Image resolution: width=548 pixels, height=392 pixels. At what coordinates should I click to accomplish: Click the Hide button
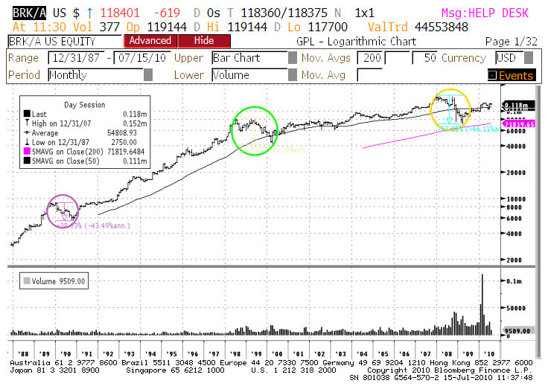click(204, 41)
